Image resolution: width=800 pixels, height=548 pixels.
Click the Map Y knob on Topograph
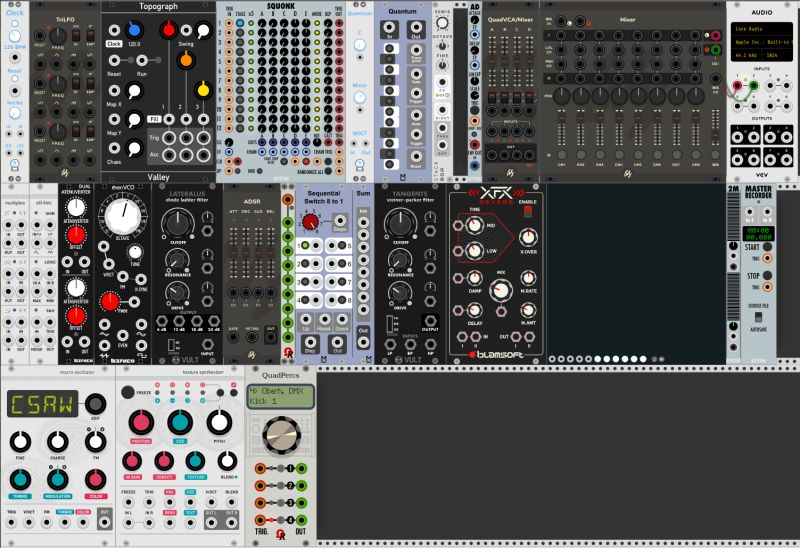134,120
